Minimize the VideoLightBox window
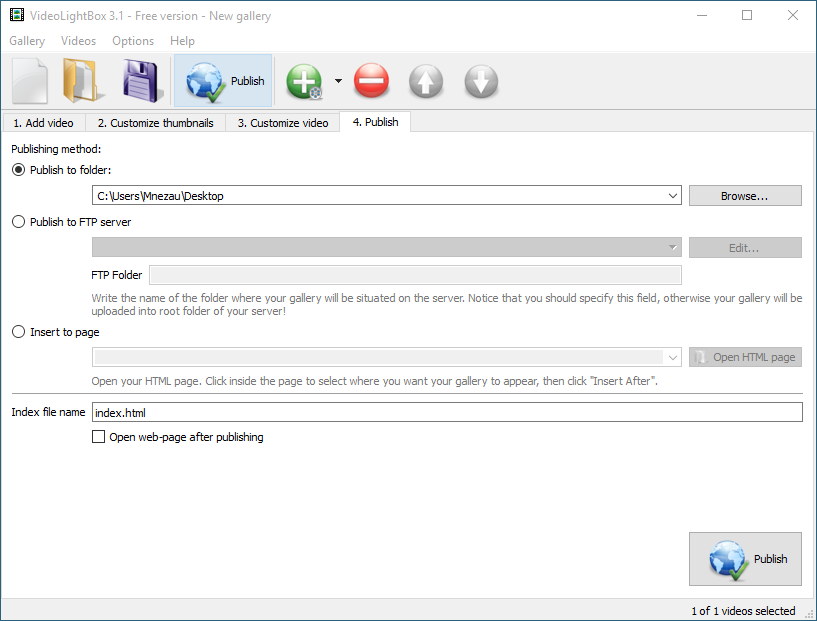This screenshot has height=621, width=817. coord(702,15)
